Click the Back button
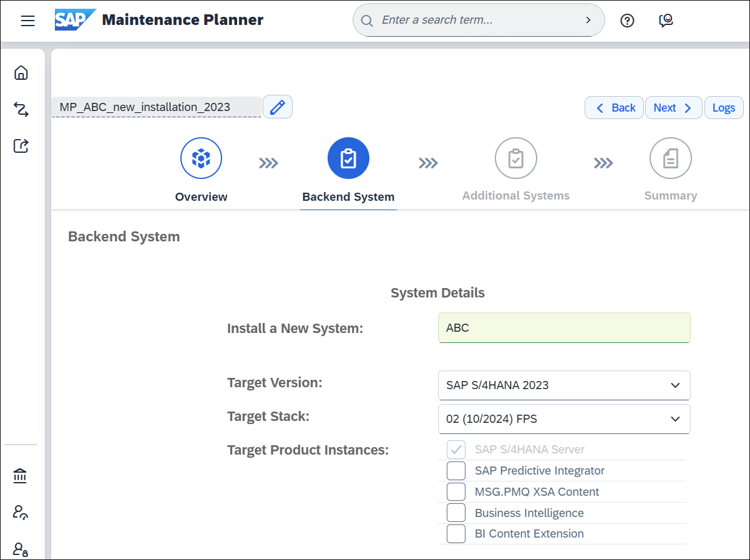The width and height of the screenshot is (750, 560). click(615, 108)
